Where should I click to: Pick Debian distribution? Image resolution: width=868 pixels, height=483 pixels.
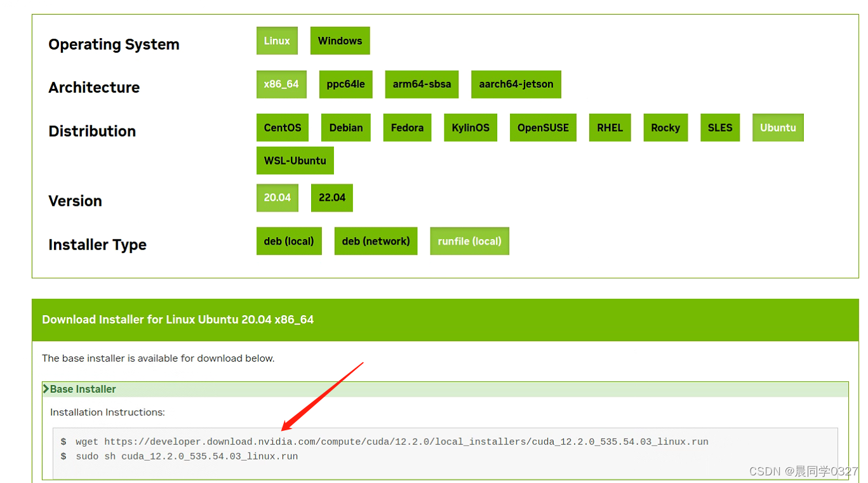tap(346, 128)
